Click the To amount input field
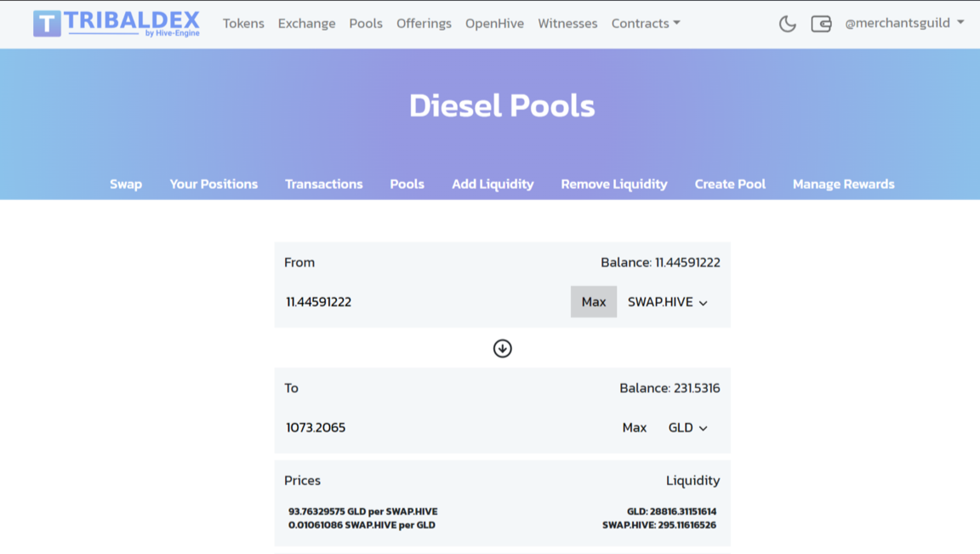 [442, 427]
